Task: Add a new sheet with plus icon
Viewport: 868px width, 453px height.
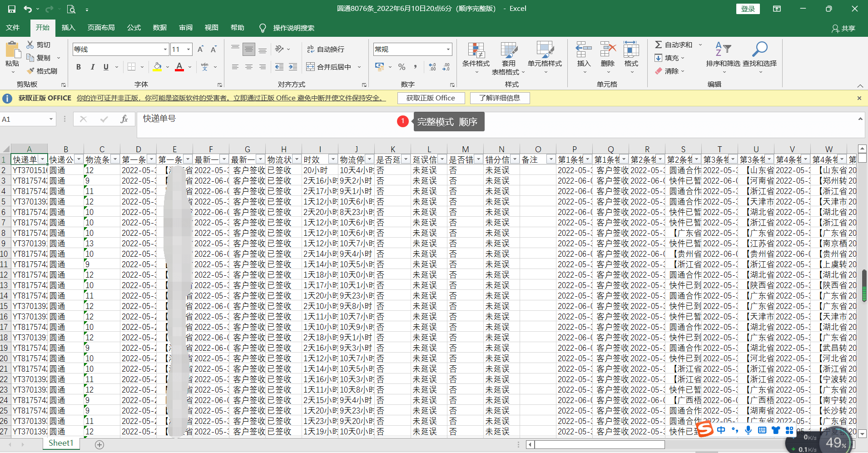Action: pyautogui.click(x=99, y=445)
